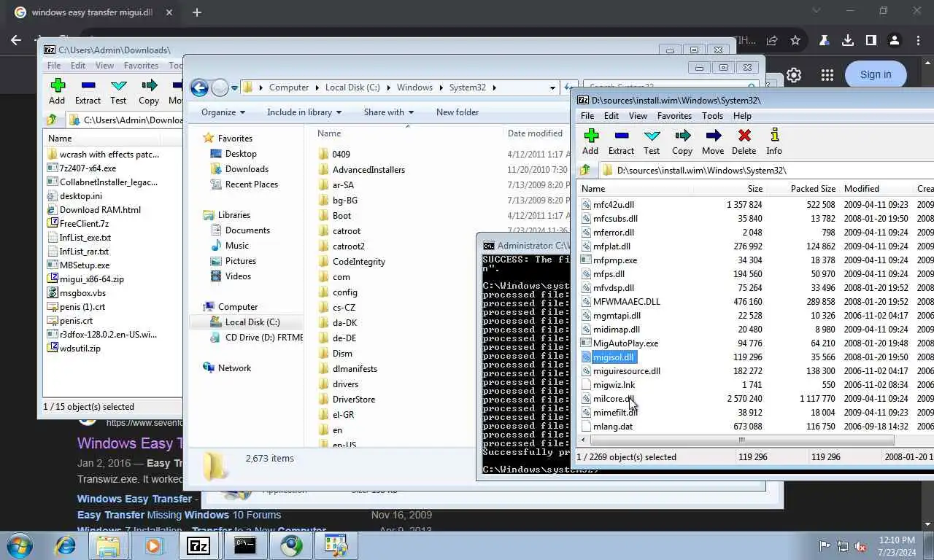The image size is (934, 560).
Task: Click the Explorer Back arrow button
Action: click(x=199, y=87)
